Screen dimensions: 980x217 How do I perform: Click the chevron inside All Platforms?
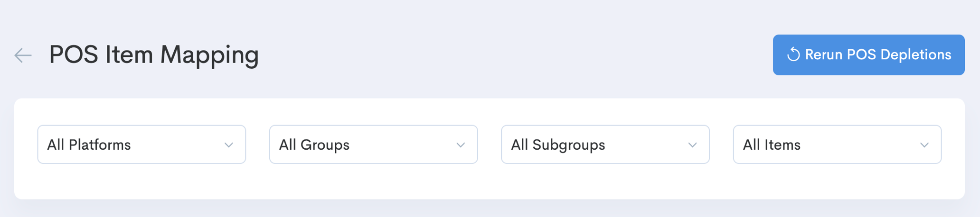pos(229,145)
